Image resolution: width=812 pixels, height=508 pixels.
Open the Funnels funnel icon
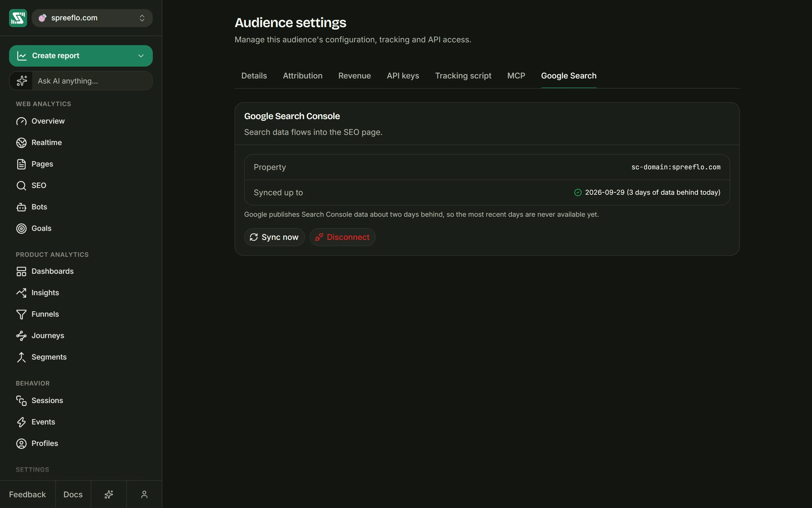pos(21,314)
